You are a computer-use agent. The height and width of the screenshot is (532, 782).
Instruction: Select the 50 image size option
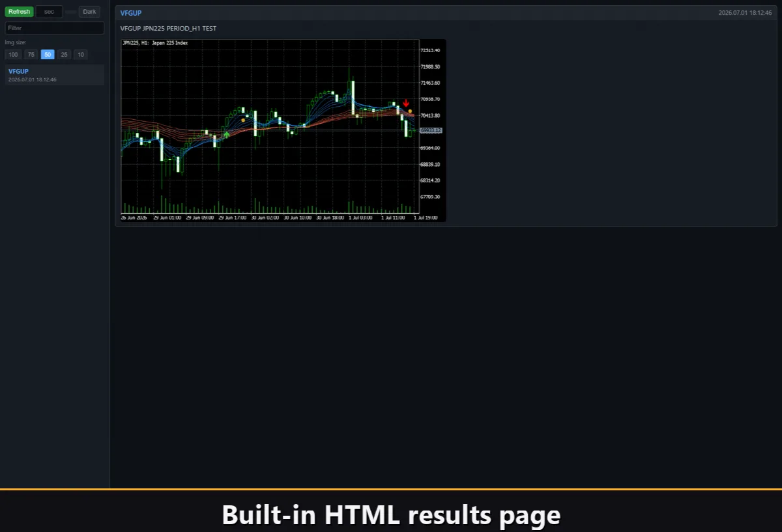pyautogui.click(x=48, y=55)
